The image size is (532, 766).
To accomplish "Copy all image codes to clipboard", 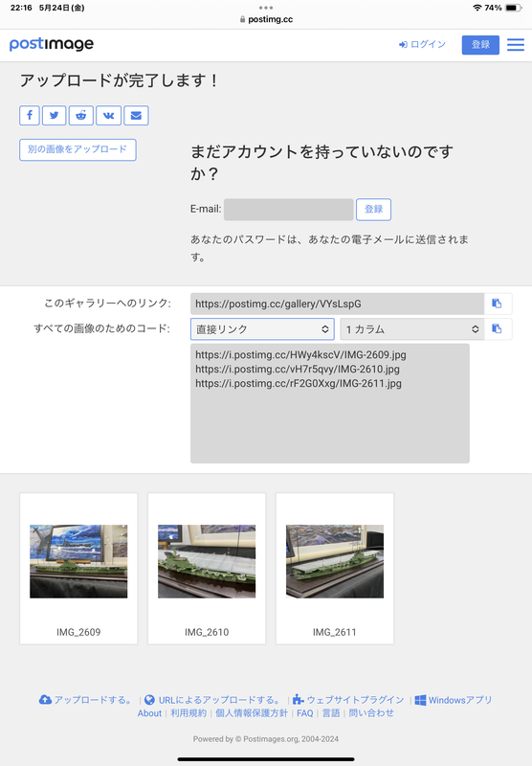I will click(x=497, y=328).
